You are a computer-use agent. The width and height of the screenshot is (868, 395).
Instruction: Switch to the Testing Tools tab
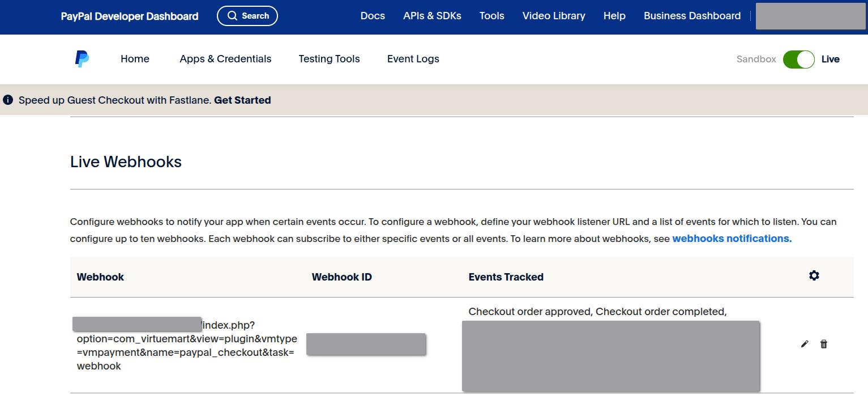[x=329, y=59]
